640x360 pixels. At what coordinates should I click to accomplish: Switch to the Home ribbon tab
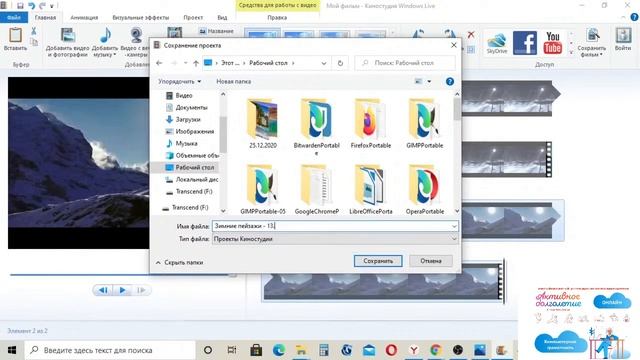coord(45,18)
